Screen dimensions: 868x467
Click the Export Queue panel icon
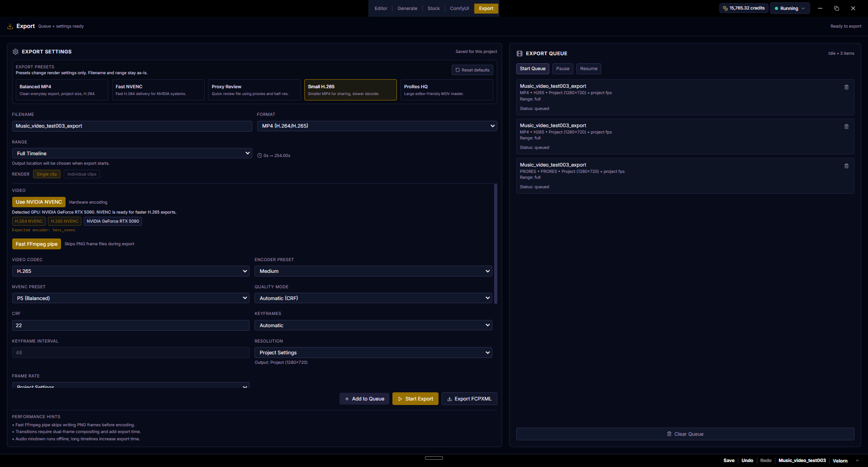pyautogui.click(x=519, y=53)
